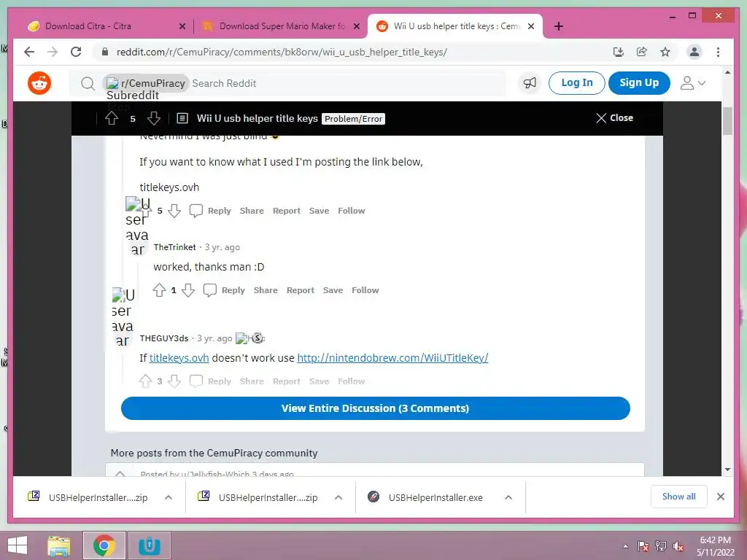Upvote the Wii U usb helper post
The image size is (747, 560).
112,118
